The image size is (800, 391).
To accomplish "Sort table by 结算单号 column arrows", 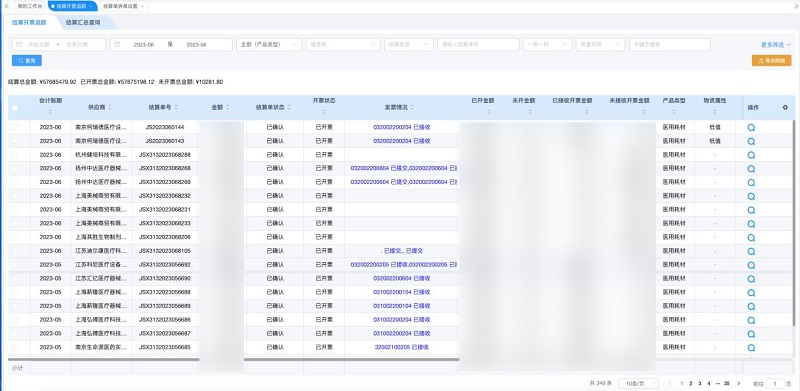I will (176, 108).
